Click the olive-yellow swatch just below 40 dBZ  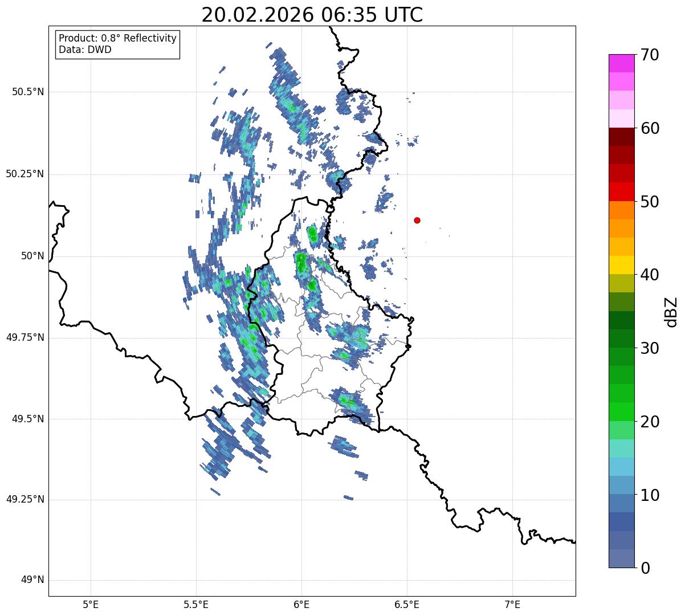[x=622, y=283]
